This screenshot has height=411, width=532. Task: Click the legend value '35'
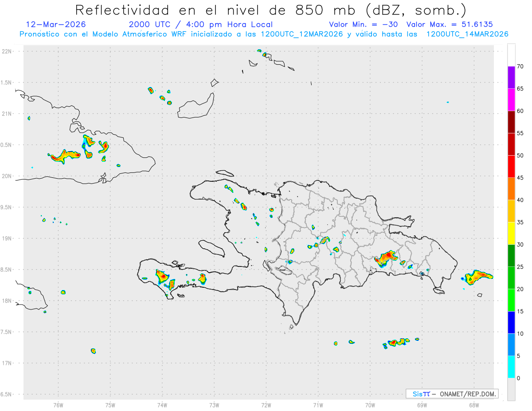click(520, 222)
